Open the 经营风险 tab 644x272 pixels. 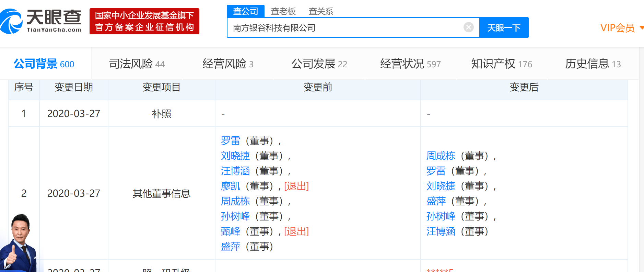coord(228,64)
